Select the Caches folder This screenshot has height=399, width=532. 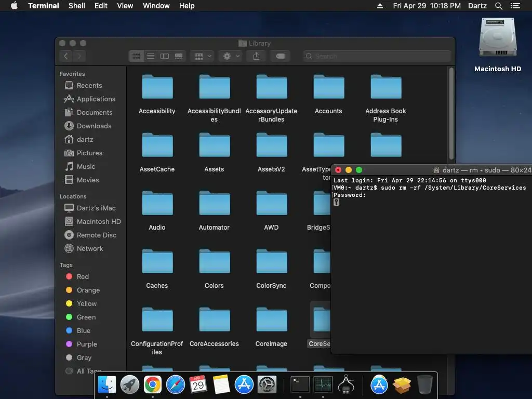pos(157,262)
